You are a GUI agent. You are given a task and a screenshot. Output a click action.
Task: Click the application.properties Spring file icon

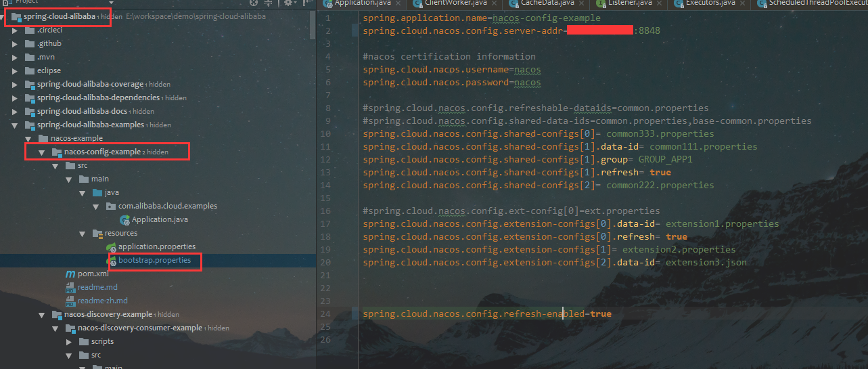112,246
